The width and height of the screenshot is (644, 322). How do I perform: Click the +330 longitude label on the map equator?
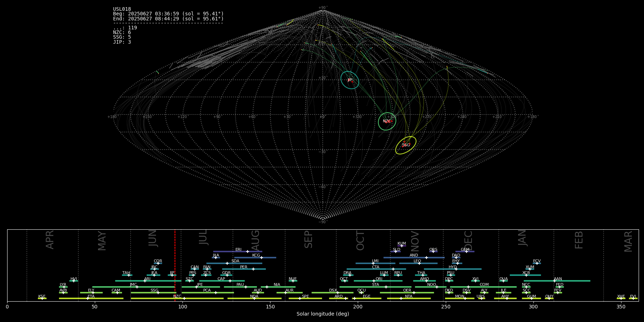(x=357, y=117)
